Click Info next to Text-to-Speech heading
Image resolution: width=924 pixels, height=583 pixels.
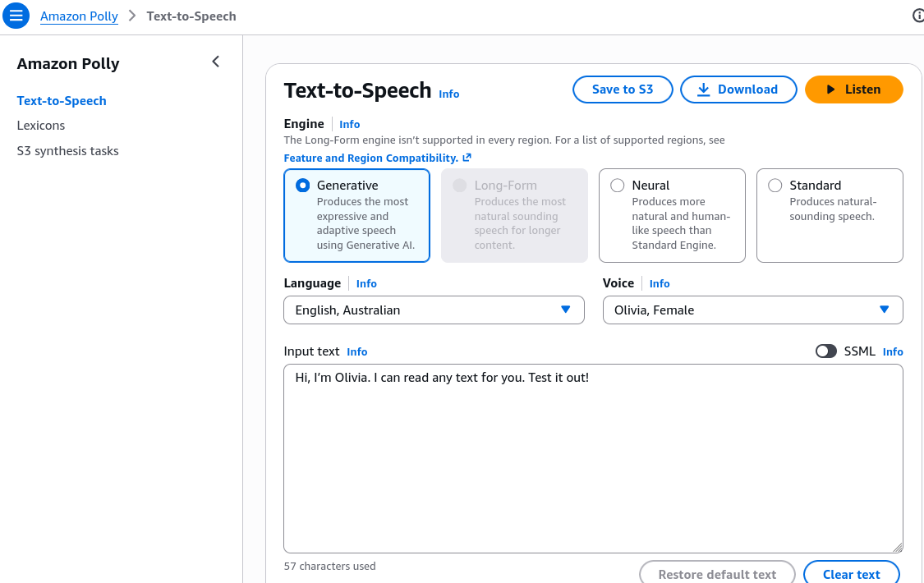tap(449, 94)
